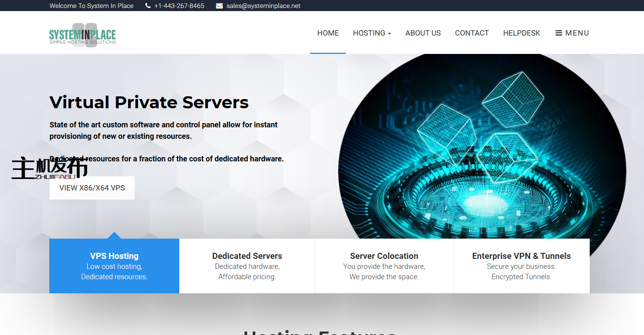The height and width of the screenshot is (335, 644).
Task: Go to the HOME nav item
Action: [x=328, y=33]
